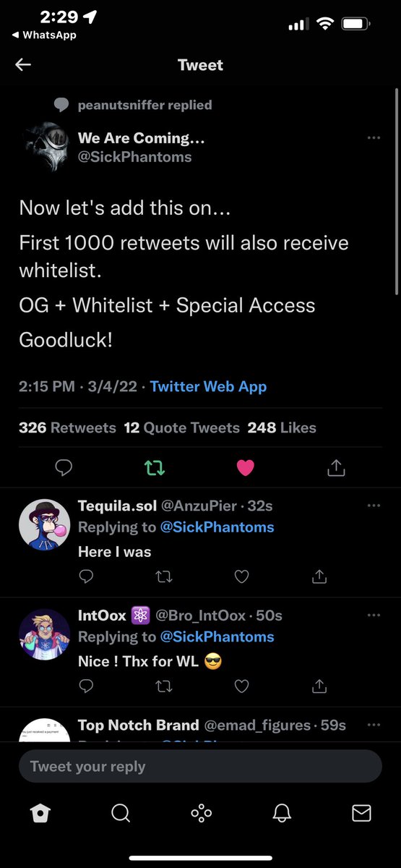The image size is (401, 868).
Task: View the 326 Retweets list
Action: (x=67, y=427)
